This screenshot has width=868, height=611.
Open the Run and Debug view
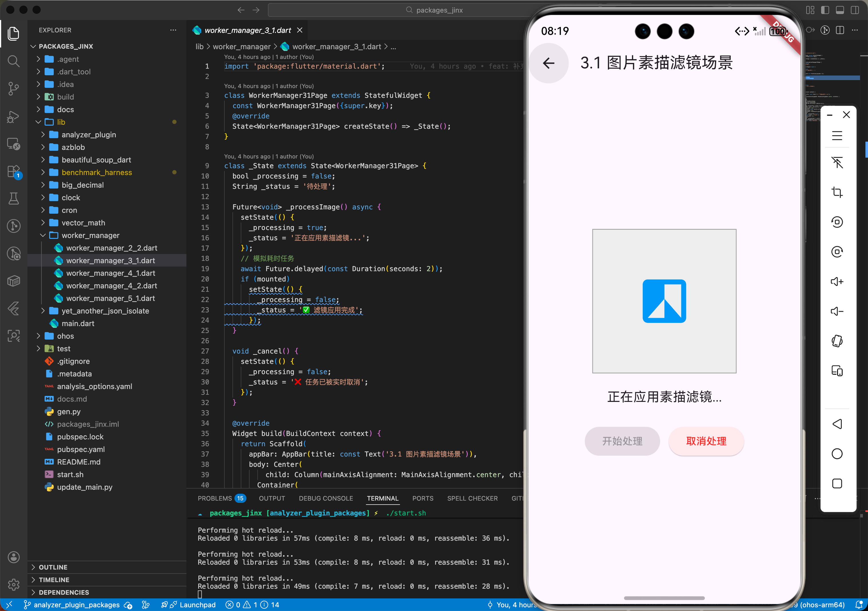[14, 116]
